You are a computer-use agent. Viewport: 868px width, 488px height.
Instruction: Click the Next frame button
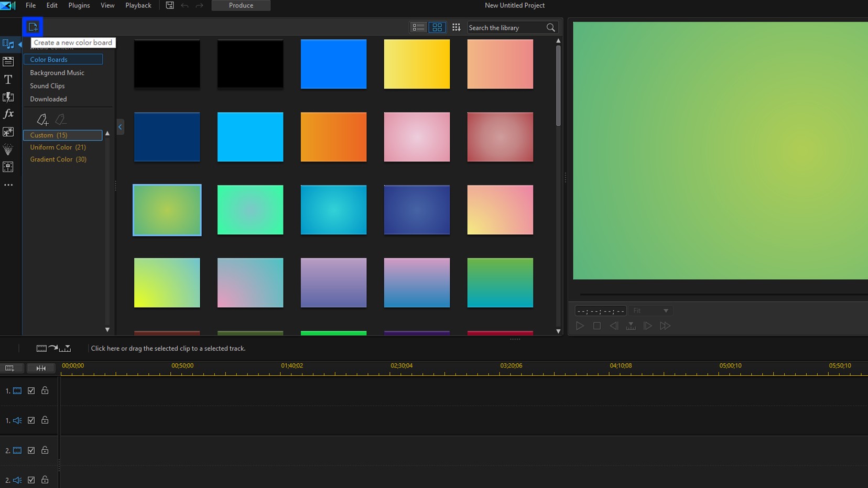[648, 326]
